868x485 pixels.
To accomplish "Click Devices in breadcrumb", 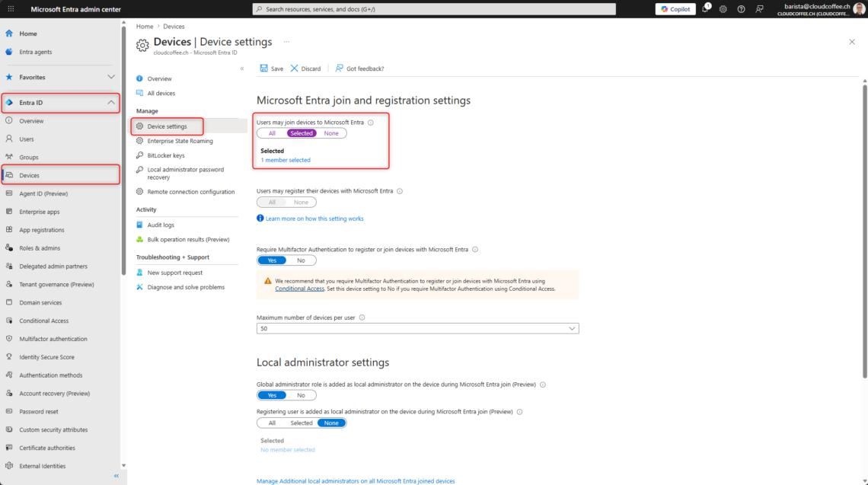I will (x=174, y=26).
